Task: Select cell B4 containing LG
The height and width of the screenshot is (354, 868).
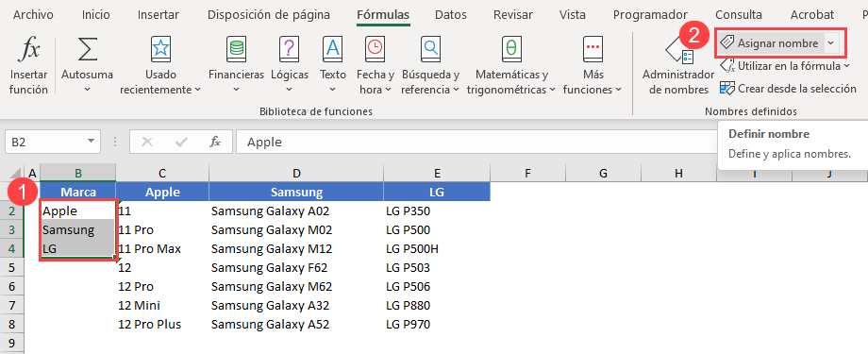Action: coord(78,248)
